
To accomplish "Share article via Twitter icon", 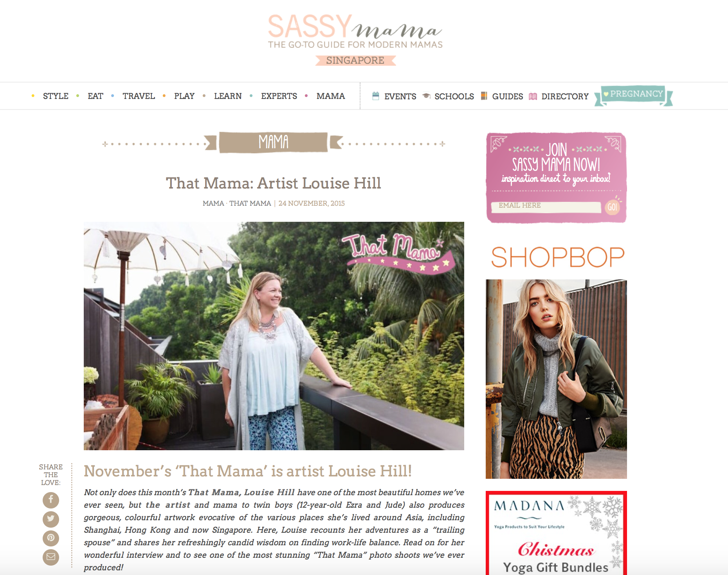I will click(x=51, y=519).
